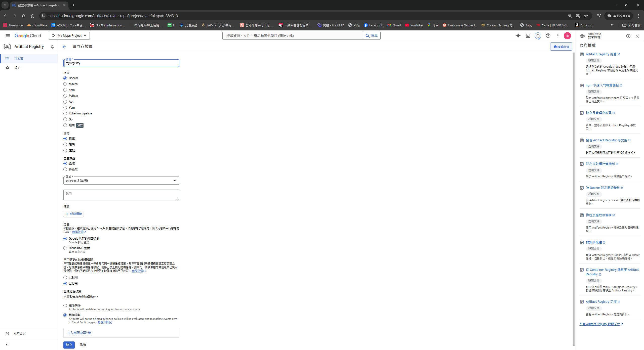Collapse the left sidebar navigation panel
Viewport: 644px width, 350px height.
point(7,345)
